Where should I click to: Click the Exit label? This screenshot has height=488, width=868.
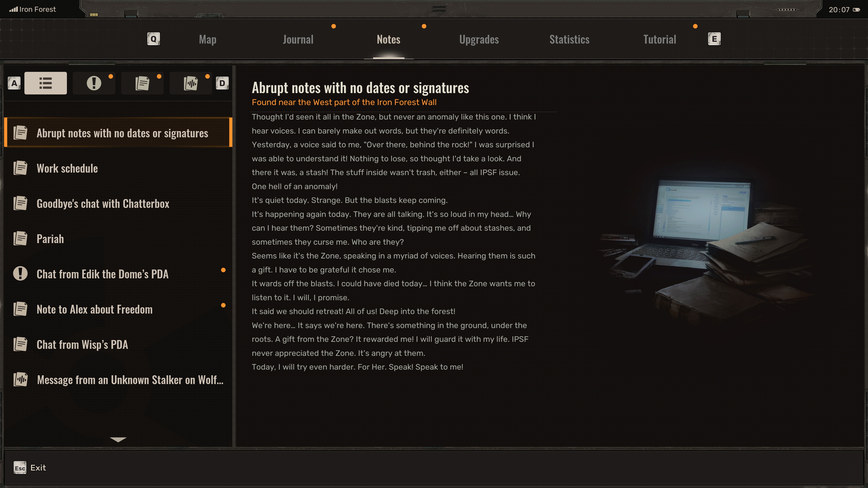tap(38, 468)
